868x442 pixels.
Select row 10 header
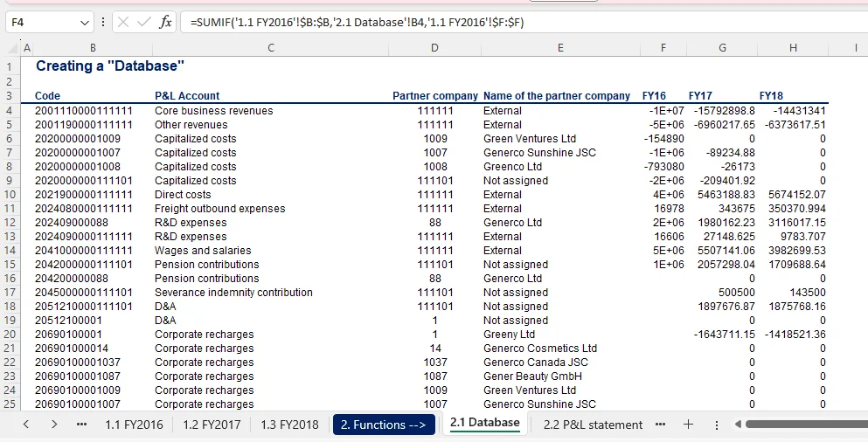10,195
